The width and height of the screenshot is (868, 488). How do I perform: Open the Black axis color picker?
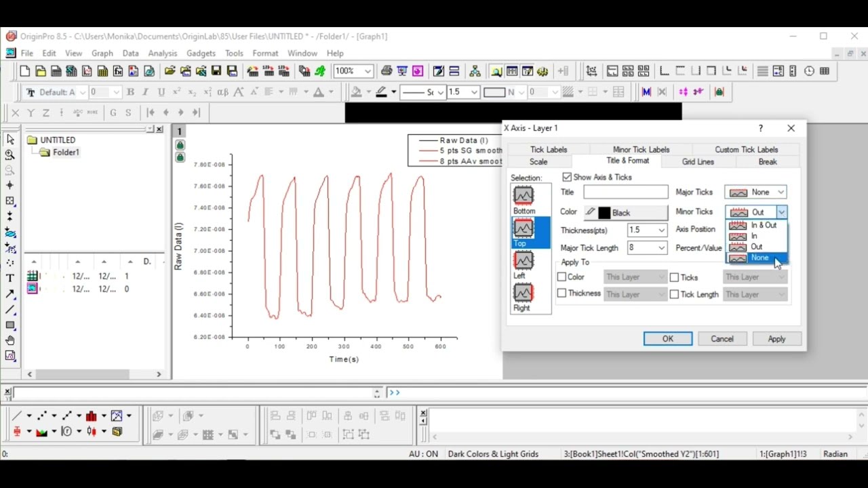(625, 213)
